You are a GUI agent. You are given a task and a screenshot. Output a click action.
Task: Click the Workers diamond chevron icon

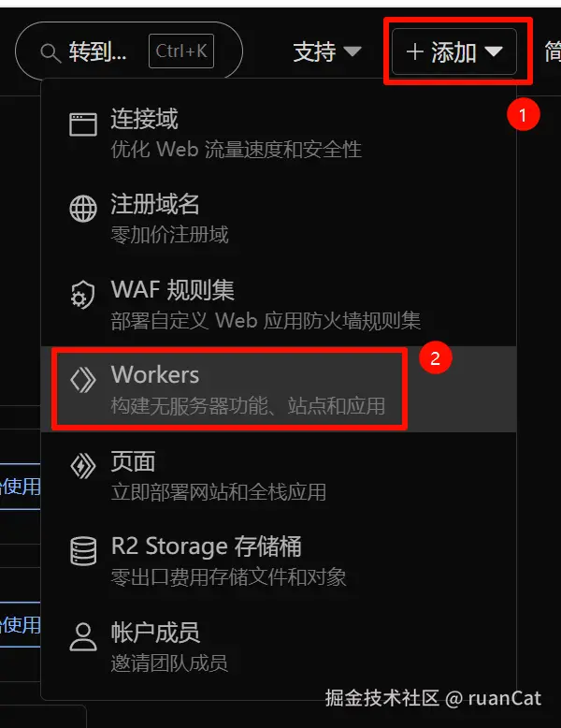tap(83, 379)
